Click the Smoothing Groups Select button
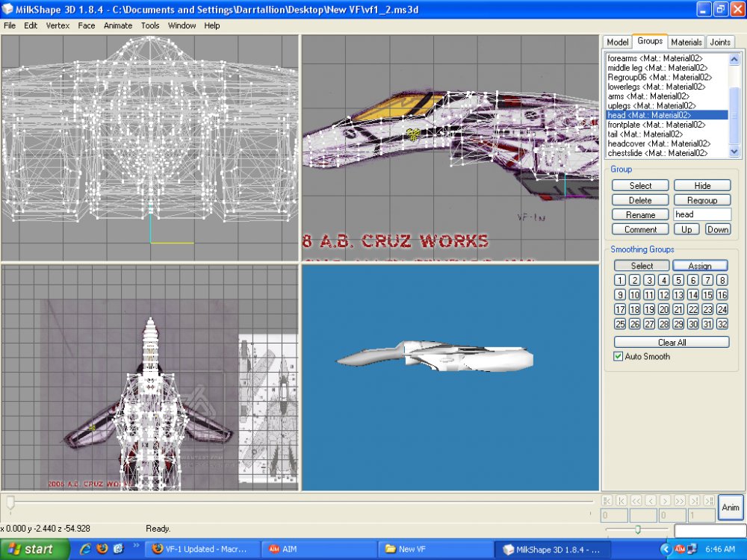Viewport: 747px width, 560px height. click(642, 266)
